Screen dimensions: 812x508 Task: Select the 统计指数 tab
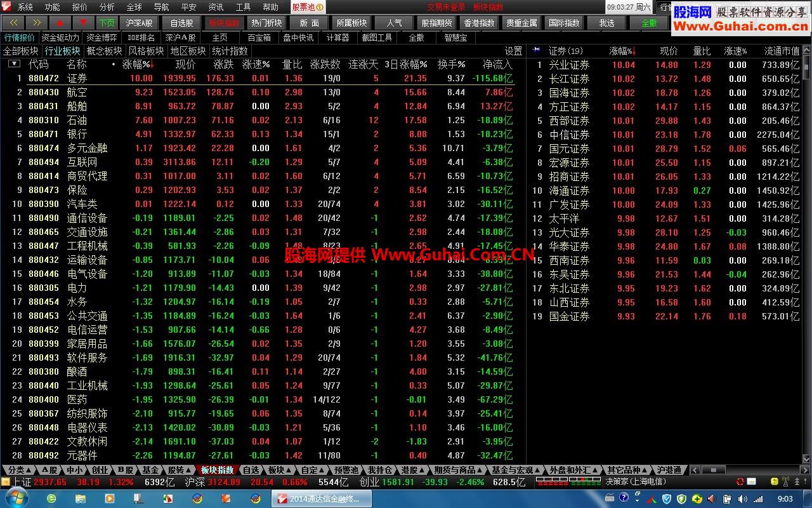230,51
